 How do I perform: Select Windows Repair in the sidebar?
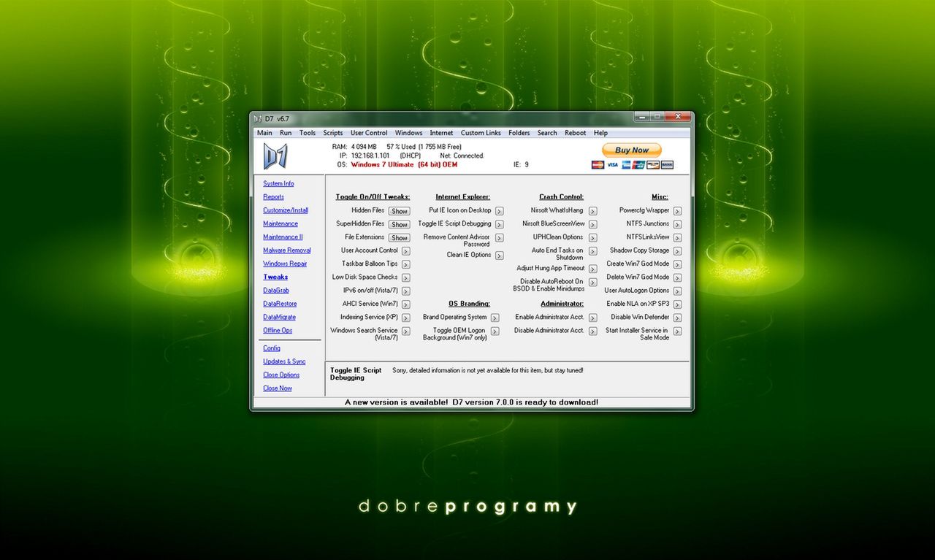[285, 264]
